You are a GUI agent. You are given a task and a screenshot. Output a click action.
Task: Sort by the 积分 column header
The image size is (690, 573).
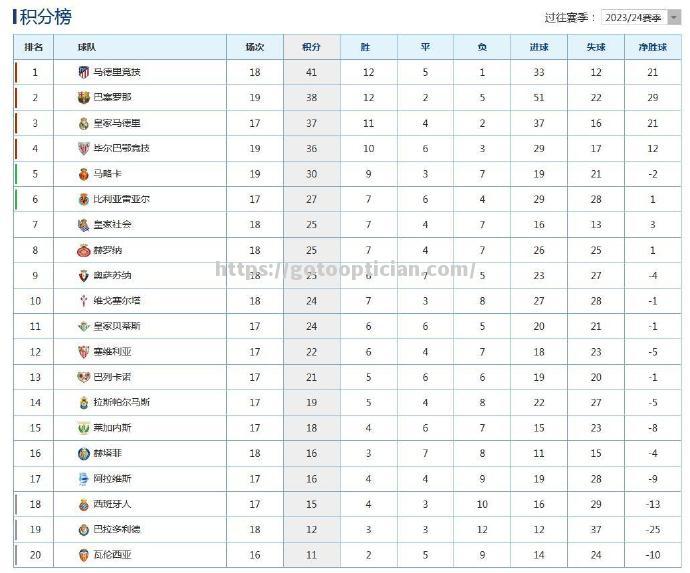point(312,47)
